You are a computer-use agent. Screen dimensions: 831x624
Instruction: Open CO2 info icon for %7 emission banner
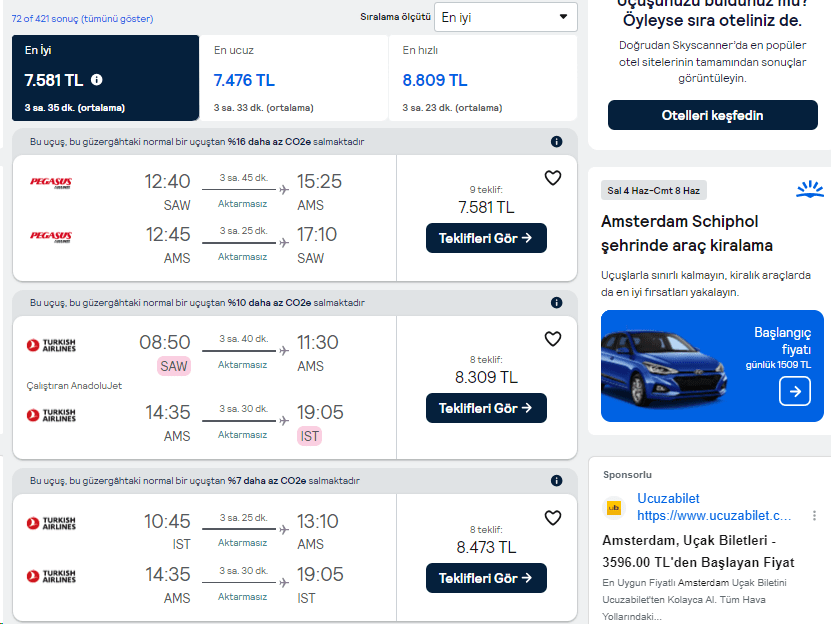pos(557,481)
